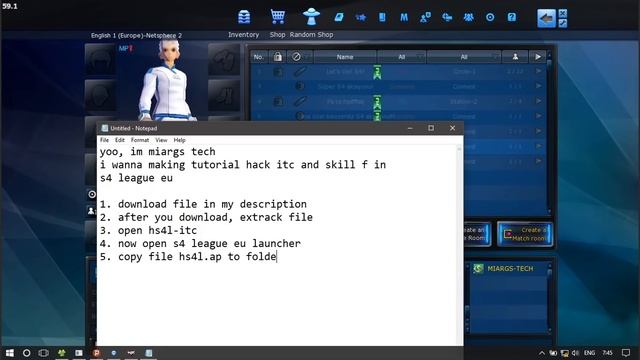Open Task View on taskbar
640x360 pixels.
coord(44,353)
